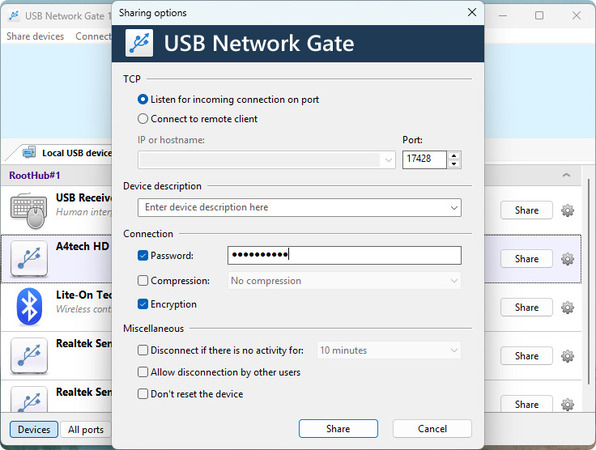Check Allow disconnection by other users

[x=143, y=372]
